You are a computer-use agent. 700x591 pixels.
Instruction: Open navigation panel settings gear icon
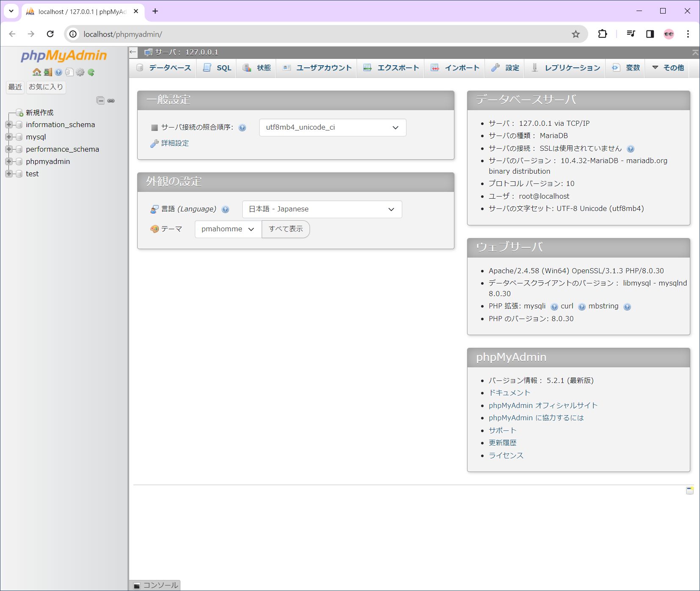click(x=80, y=72)
